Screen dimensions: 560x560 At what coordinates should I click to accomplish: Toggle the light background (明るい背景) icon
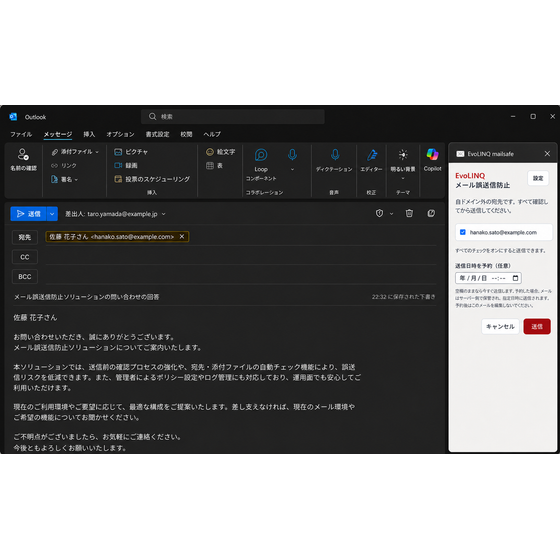point(403,154)
